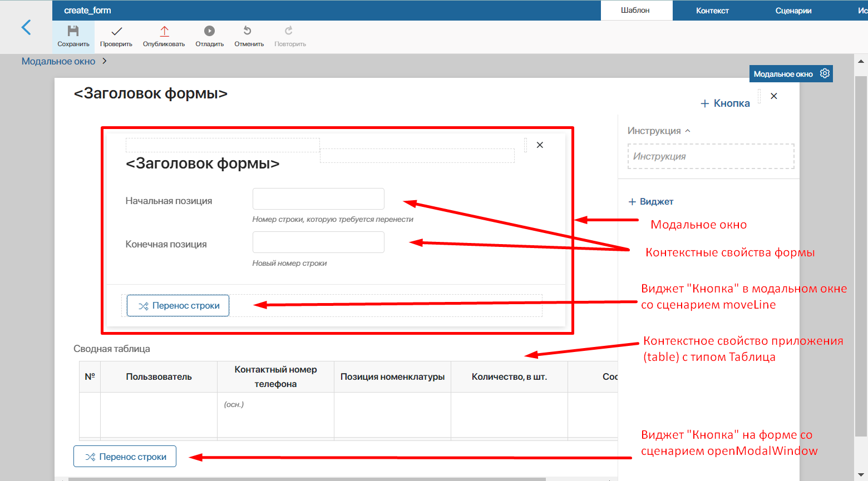868x481 pixels.
Task: Open the Сценарии tab
Action: pos(793,11)
